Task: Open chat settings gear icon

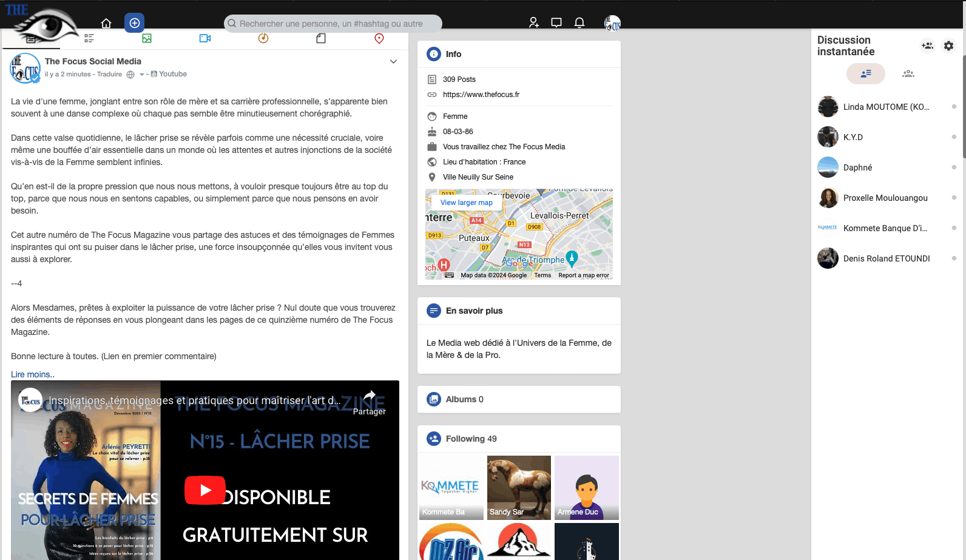Action: (x=949, y=46)
